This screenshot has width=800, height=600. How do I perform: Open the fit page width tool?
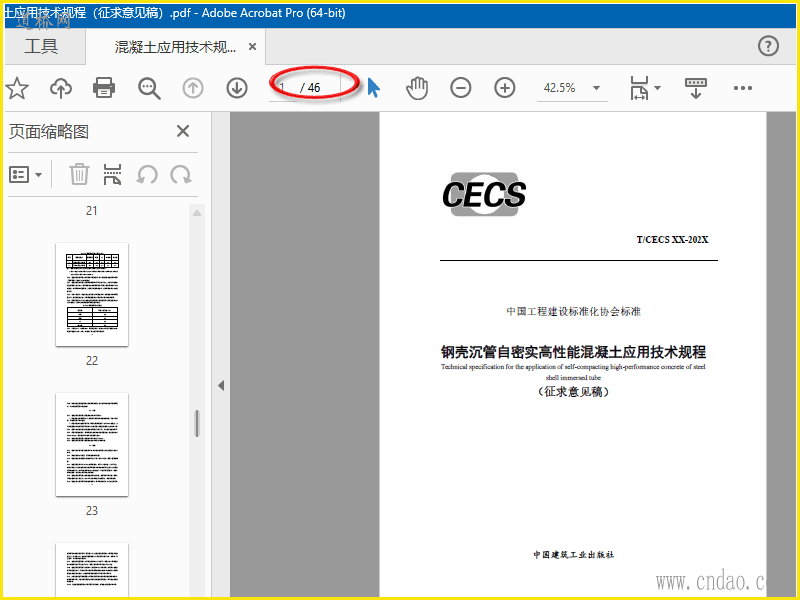(x=639, y=88)
